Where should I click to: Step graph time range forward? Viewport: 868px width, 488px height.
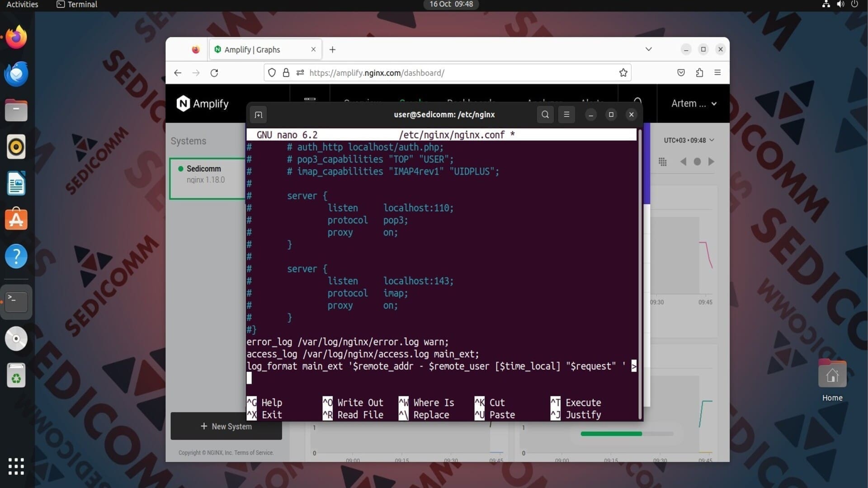(711, 162)
